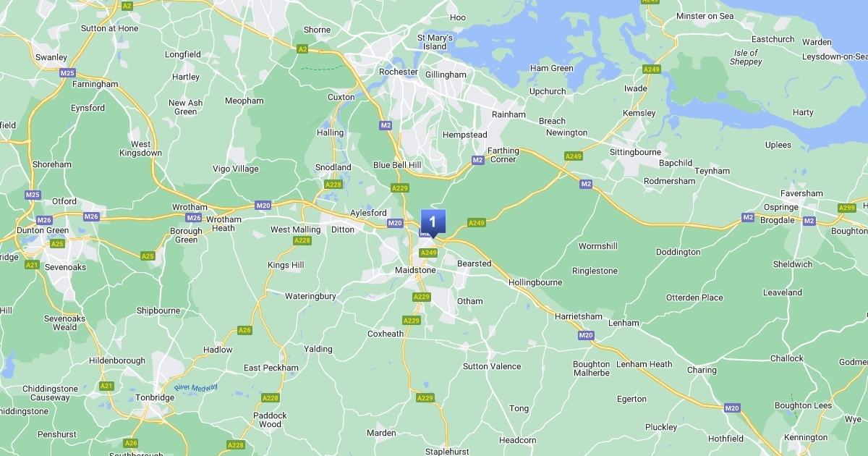Click the A228 shield below Snodland

(x=333, y=185)
